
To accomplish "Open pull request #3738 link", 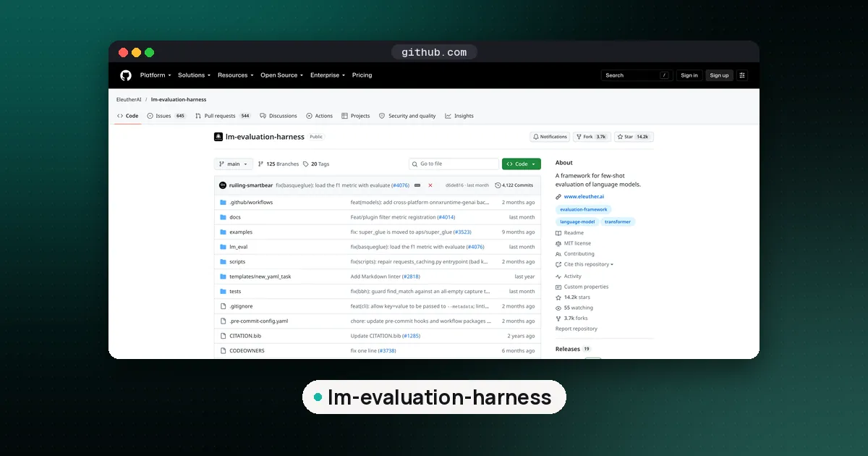I will (387, 351).
